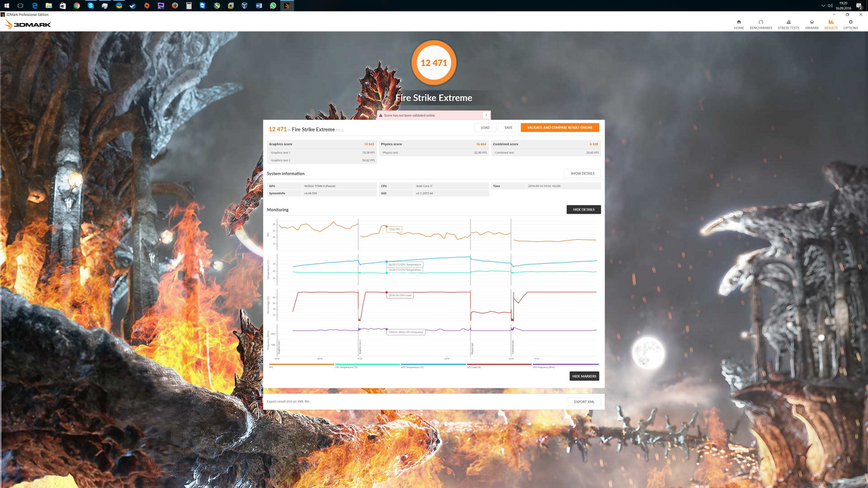Screen dimensions: 868x488
Task: Launch Microsoft Edge from the taskbar
Action: click(35, 5)
